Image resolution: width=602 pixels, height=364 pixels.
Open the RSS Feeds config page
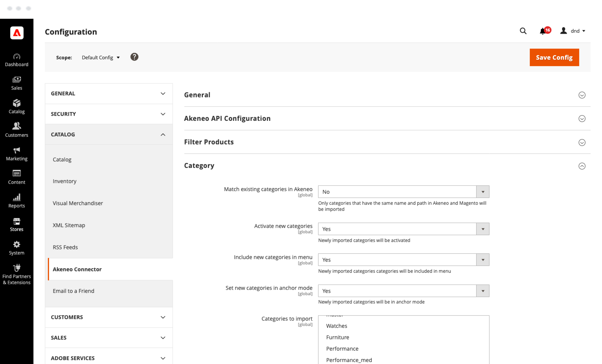(x=65, y=247)
